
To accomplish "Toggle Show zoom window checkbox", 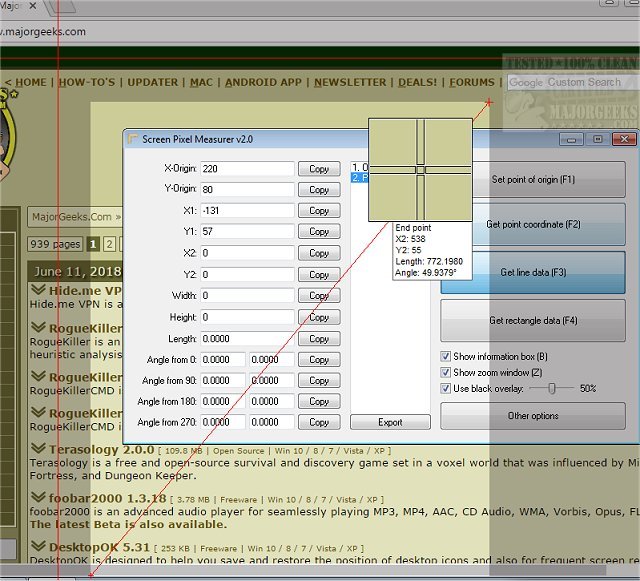I will pos(445,372).
